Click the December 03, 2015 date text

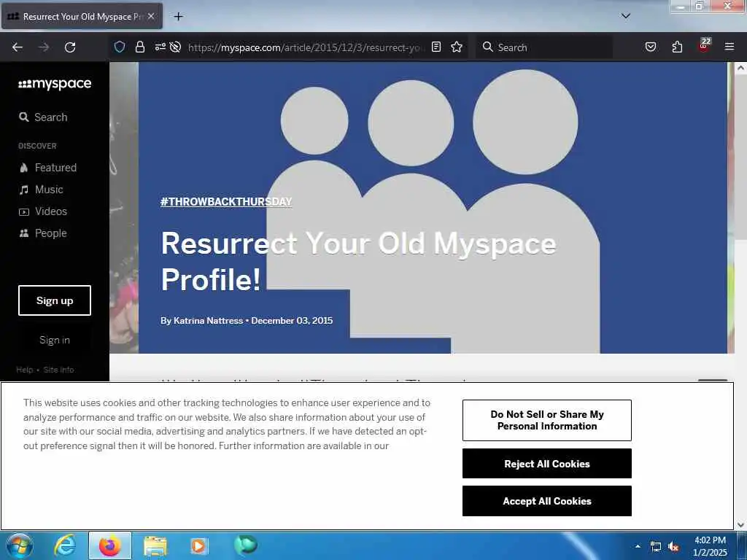(292, 321)
